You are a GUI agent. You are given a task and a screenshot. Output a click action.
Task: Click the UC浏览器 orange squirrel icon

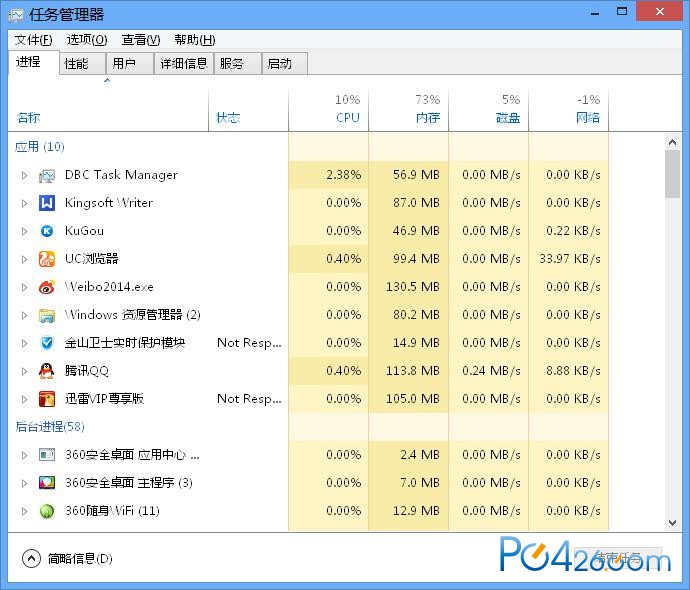(47, 259)
